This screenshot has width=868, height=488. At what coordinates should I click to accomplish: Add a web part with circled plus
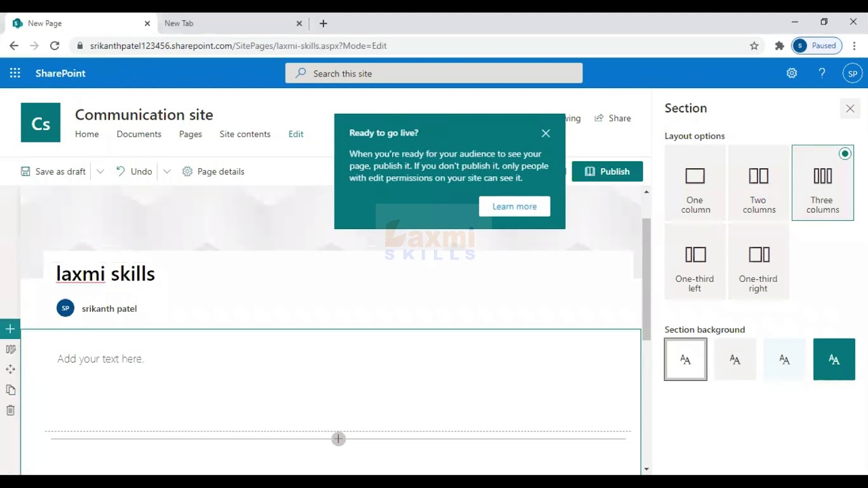(338, 439)
